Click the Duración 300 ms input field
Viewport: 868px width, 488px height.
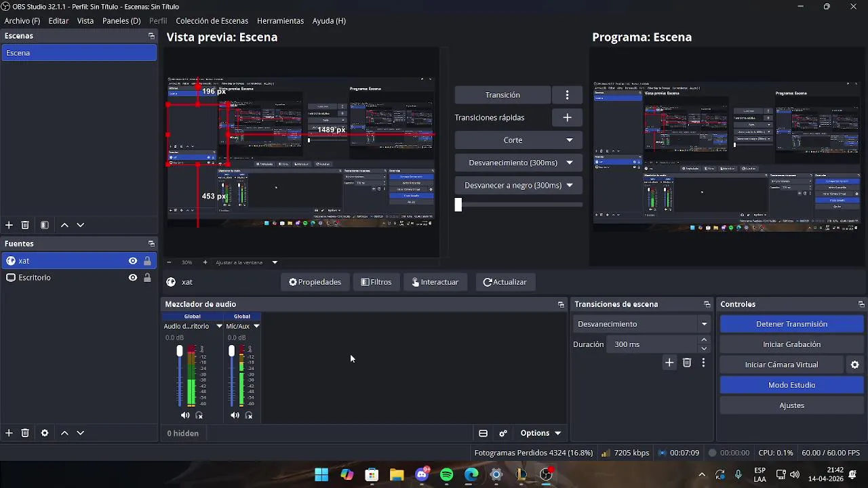click(654, 344)
